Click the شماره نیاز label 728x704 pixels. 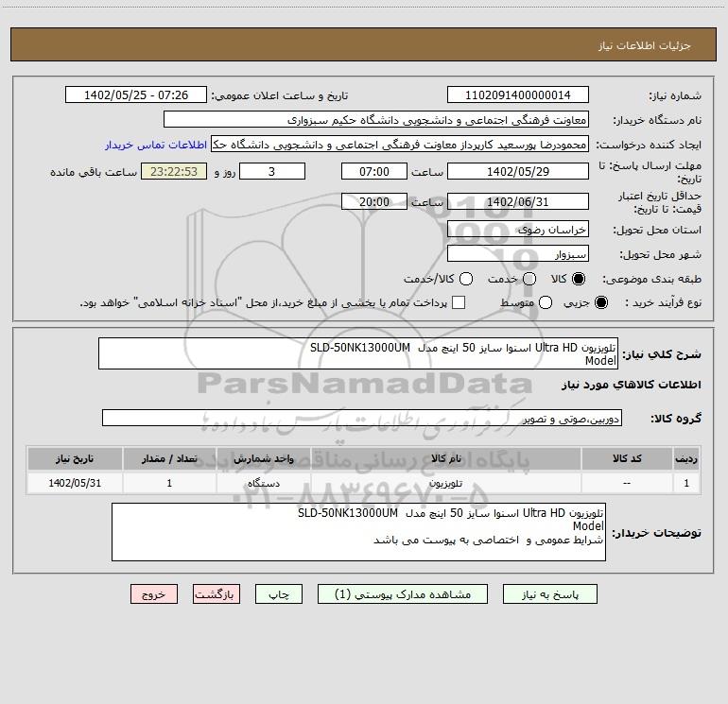[675, 95]
